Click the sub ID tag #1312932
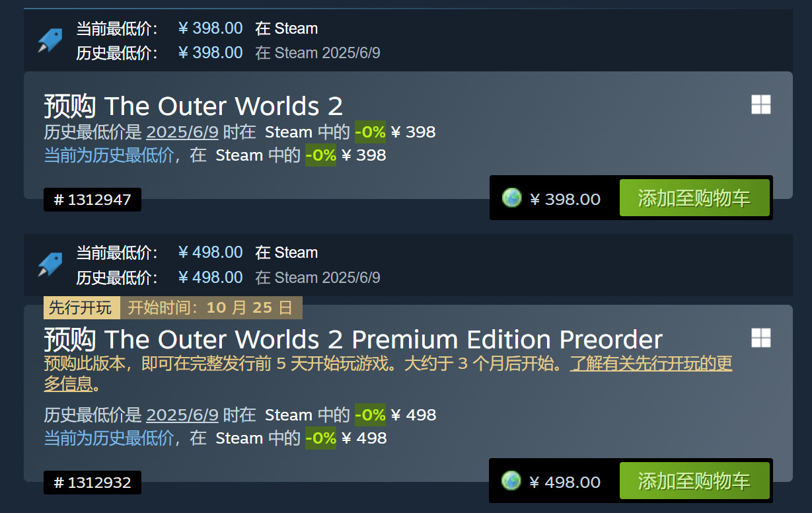Screen dimensions: 812x513 click(x=92, y=483)
